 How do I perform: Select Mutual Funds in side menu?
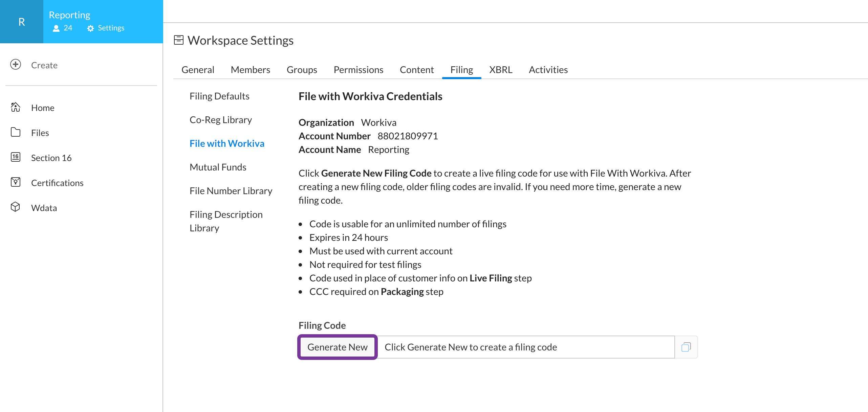tap(218, 167)
